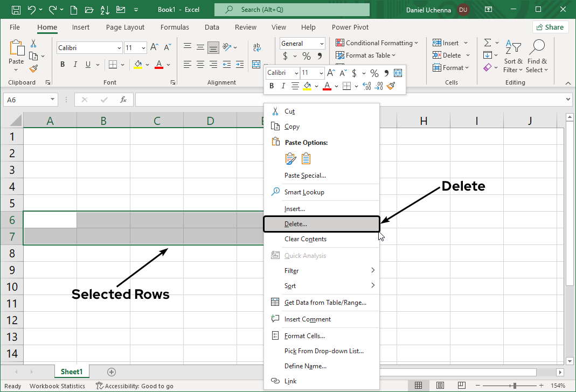Open Conditional Formatting in Styles group
This screenshot has height=392, width=576.
pos(377,43)
